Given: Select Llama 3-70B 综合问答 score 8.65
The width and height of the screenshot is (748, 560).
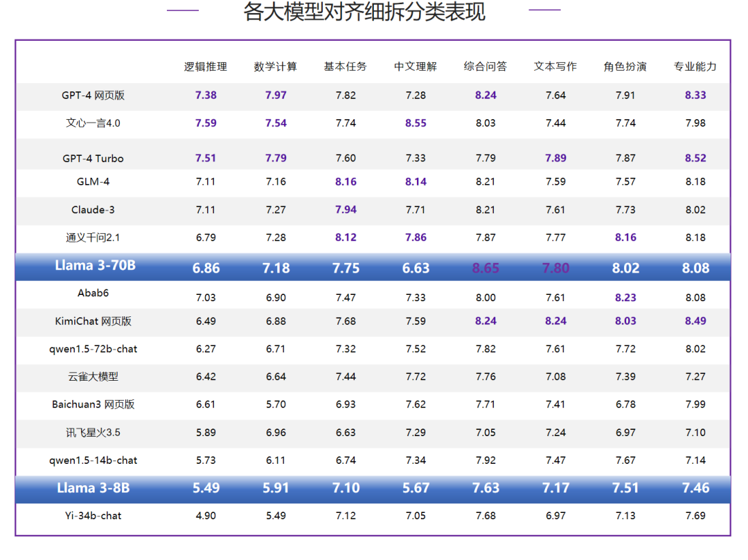Looking at the screenshot, I should click(486, 268).
